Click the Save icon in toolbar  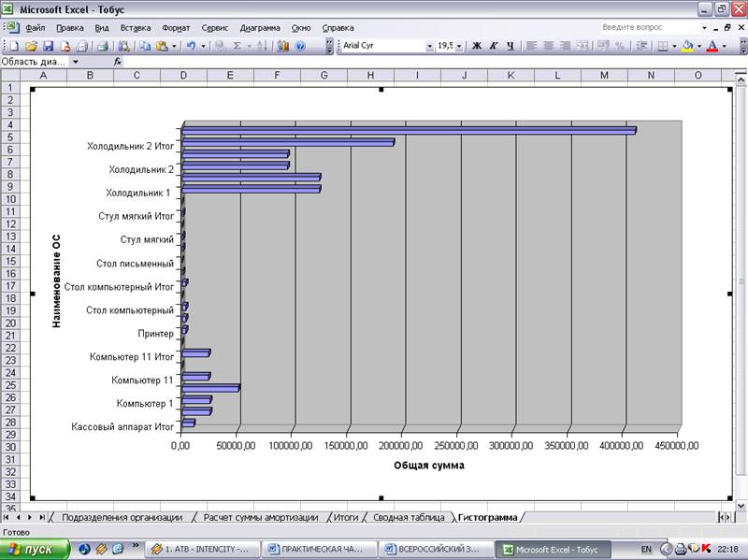pyautogui.click(x=48, y=45)
